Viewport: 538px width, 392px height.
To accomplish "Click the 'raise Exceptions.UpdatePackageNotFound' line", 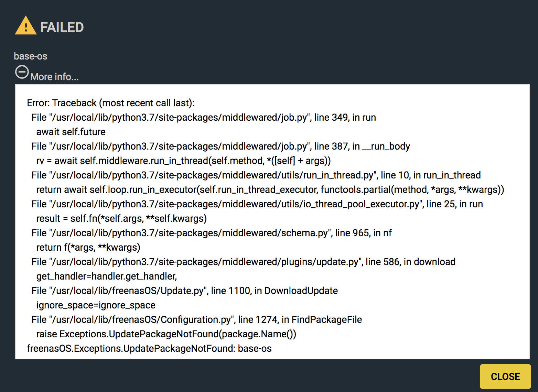I will pyautogui.click(x=166, y=334).
